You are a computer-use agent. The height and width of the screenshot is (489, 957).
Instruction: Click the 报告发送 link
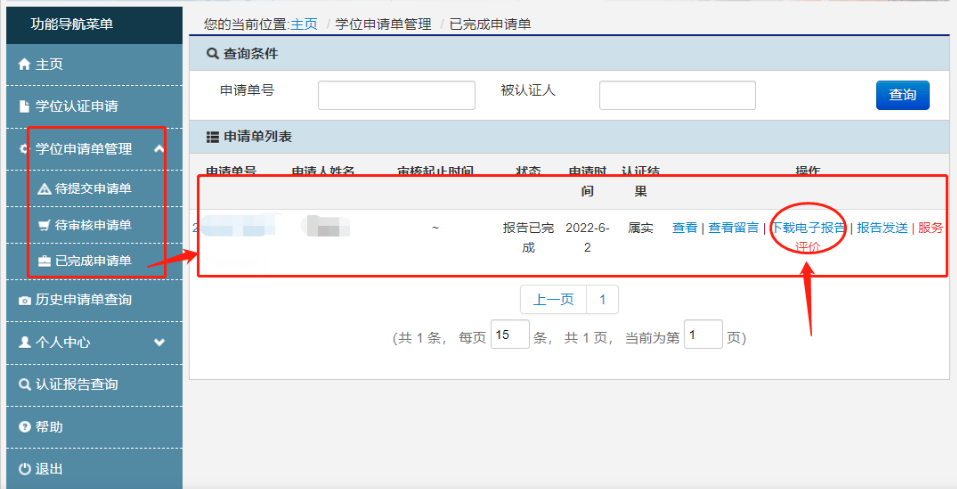pos(882,228)
